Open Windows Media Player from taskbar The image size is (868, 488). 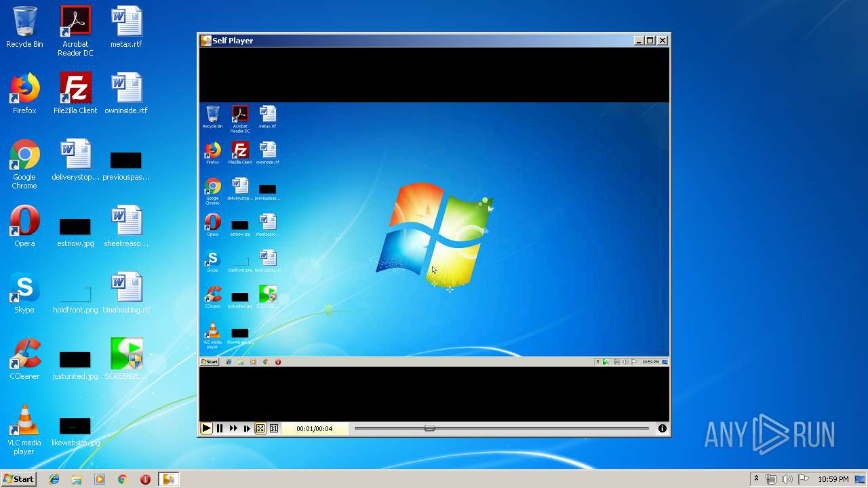(100, 479)
